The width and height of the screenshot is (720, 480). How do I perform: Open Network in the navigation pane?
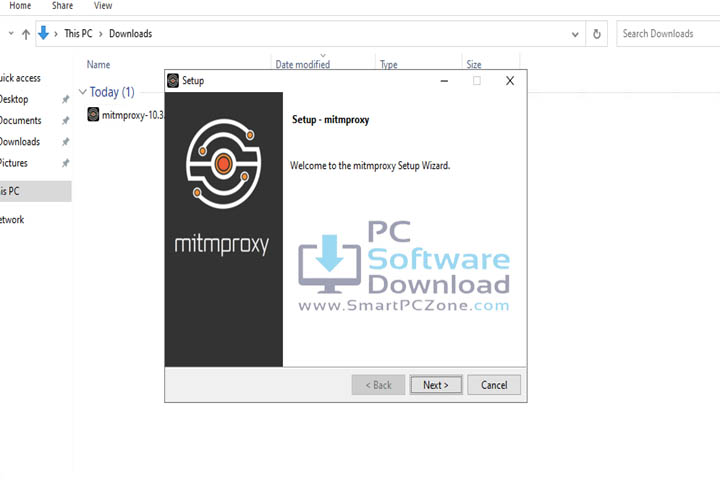click(12, 220)
